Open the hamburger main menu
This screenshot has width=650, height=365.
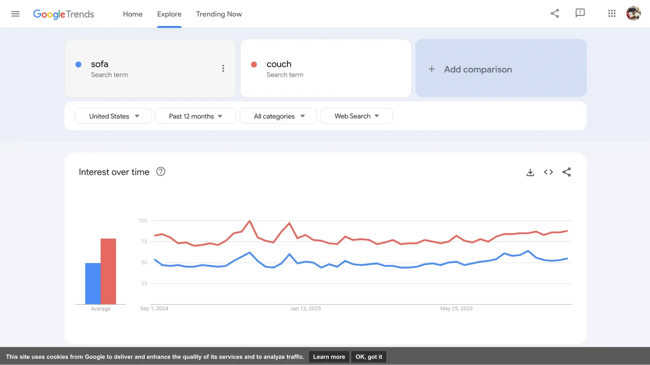(15, 14)
